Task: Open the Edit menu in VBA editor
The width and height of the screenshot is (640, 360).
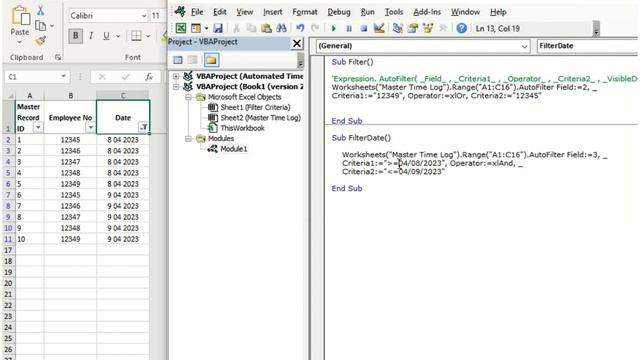Action: [x=220, y=12]
